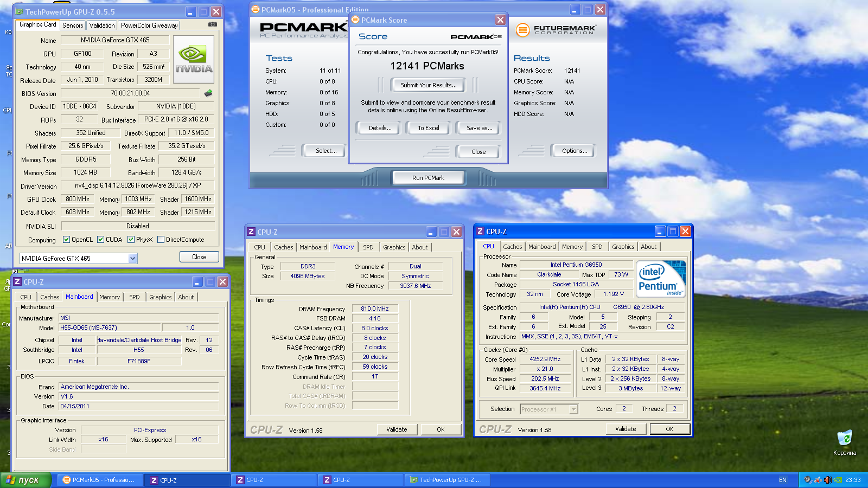Click the PCMark05 taskbar button

tap(100, 480)
